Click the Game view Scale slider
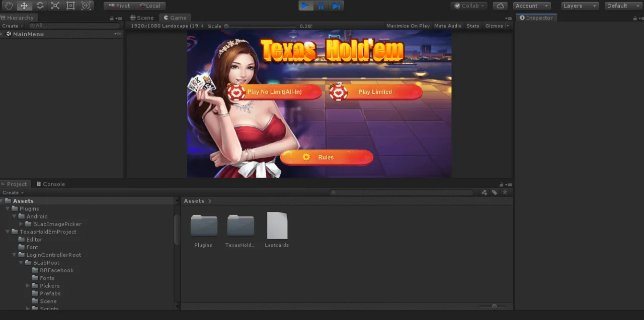The image size is (644, 320). (261, 26)
